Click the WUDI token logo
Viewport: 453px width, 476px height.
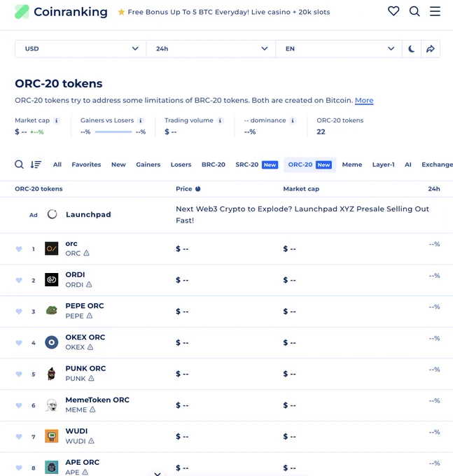pos(52,436)
